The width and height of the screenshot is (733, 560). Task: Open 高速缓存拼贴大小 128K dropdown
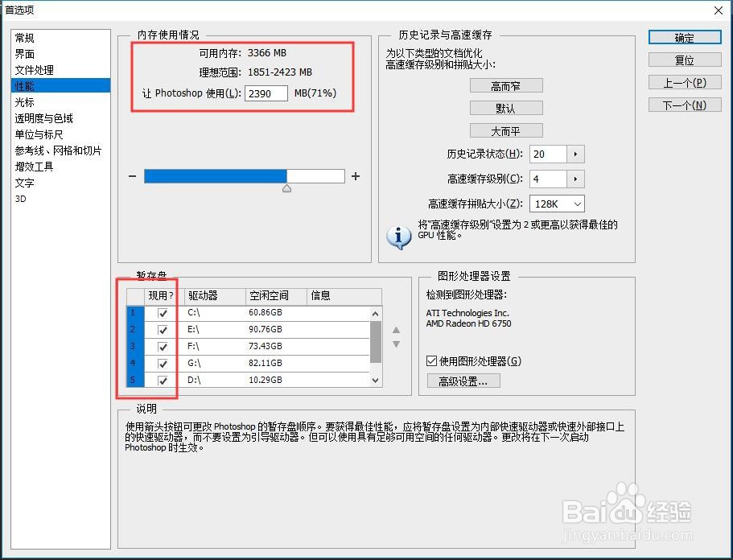557,204
